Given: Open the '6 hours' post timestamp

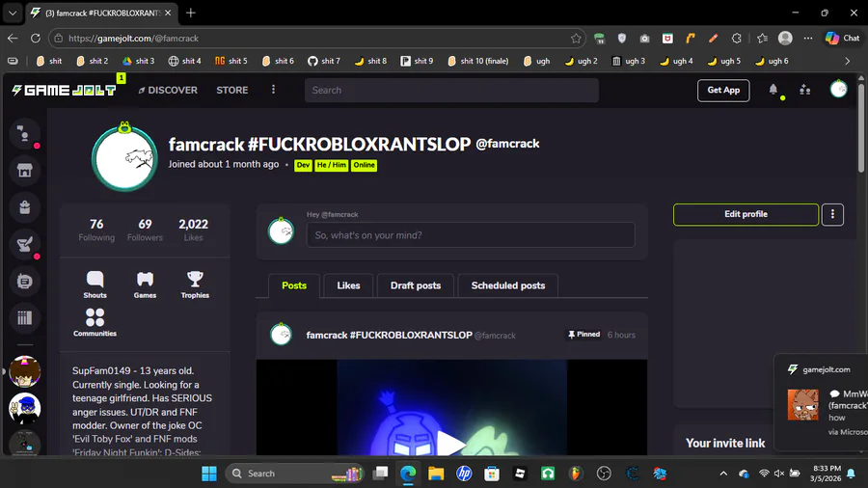Looking at the screenshot, I should pyautogui.click(x=621, y=335).
